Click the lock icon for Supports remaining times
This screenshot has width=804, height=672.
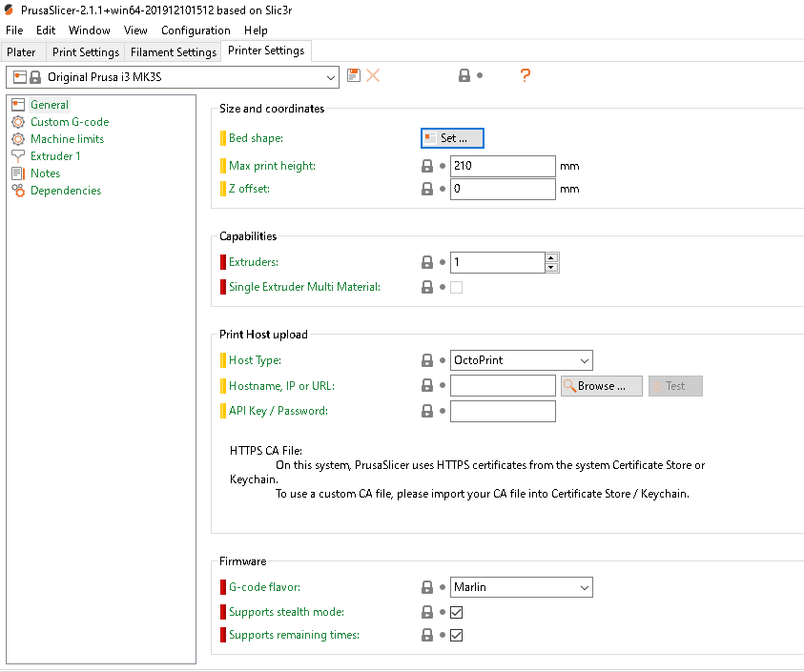pos(427,635)
